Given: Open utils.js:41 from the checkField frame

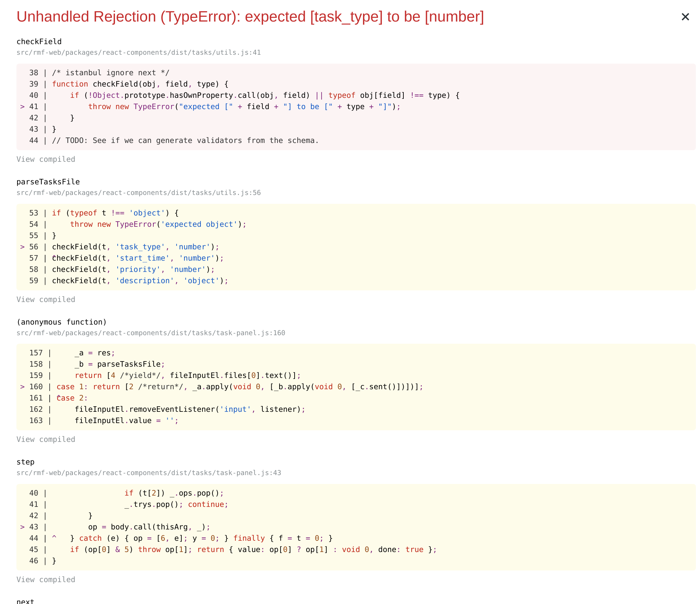Looking at the screenshot, I should [138, 53].
